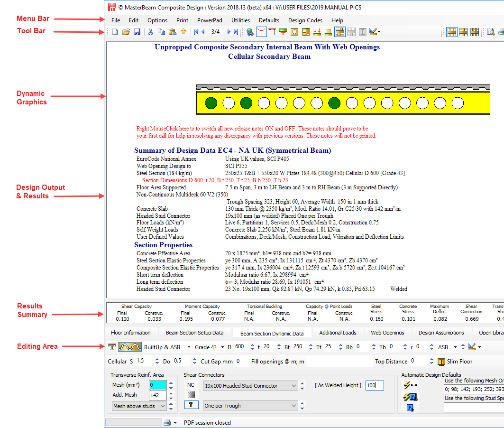
Task: Toggle the NC shear connector button
Action: (x=191, y=385)
